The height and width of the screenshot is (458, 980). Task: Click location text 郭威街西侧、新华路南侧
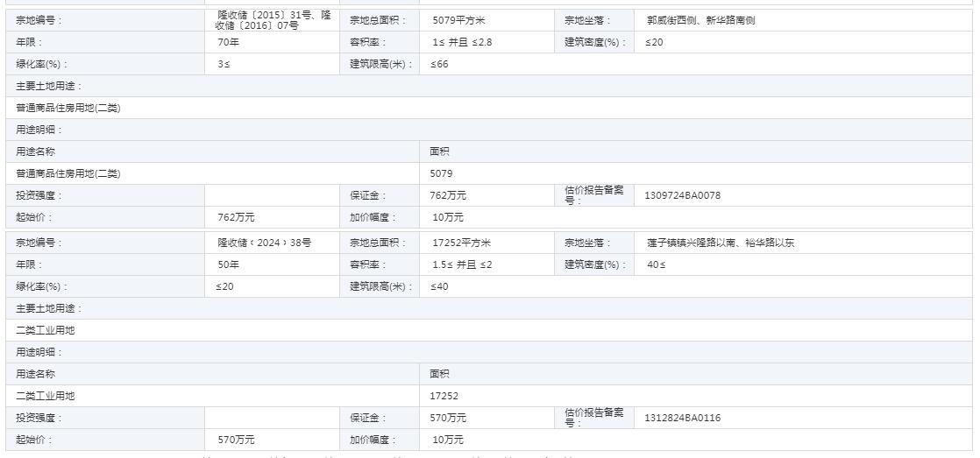pos(700,20)
